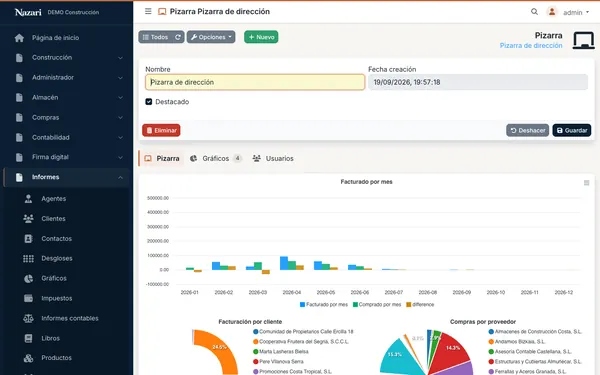600x375 pixels.
Task: Click the Clientes group icon
Action: tap(28, 218)
